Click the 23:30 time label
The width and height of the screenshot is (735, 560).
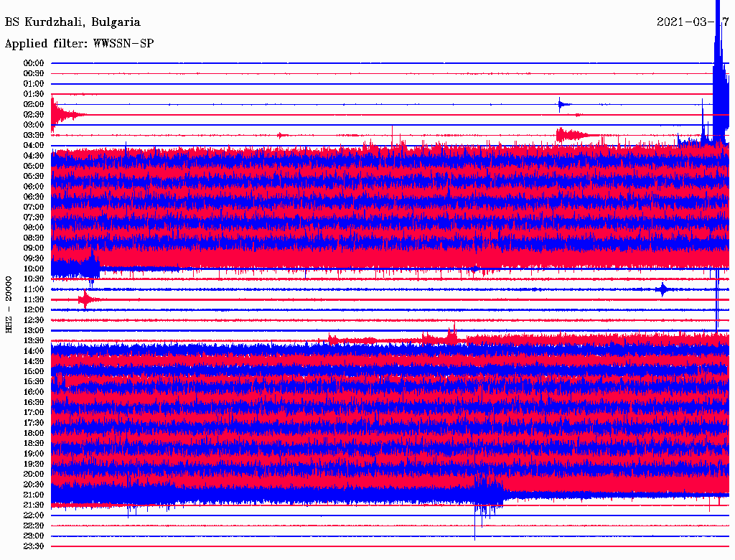pos(34,546)
